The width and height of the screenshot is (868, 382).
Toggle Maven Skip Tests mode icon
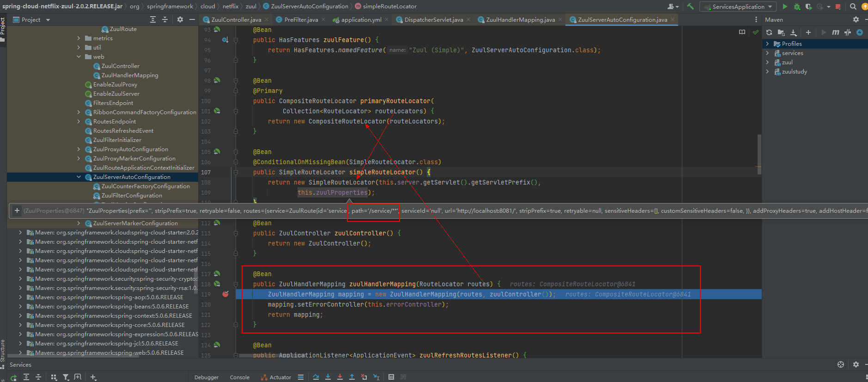[848, 32]
